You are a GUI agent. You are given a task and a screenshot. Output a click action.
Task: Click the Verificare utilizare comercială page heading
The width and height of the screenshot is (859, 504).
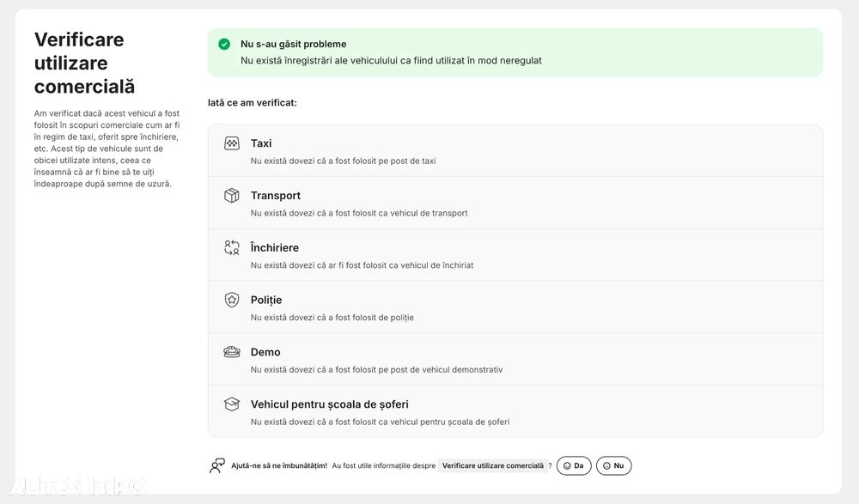coord(84,63)
